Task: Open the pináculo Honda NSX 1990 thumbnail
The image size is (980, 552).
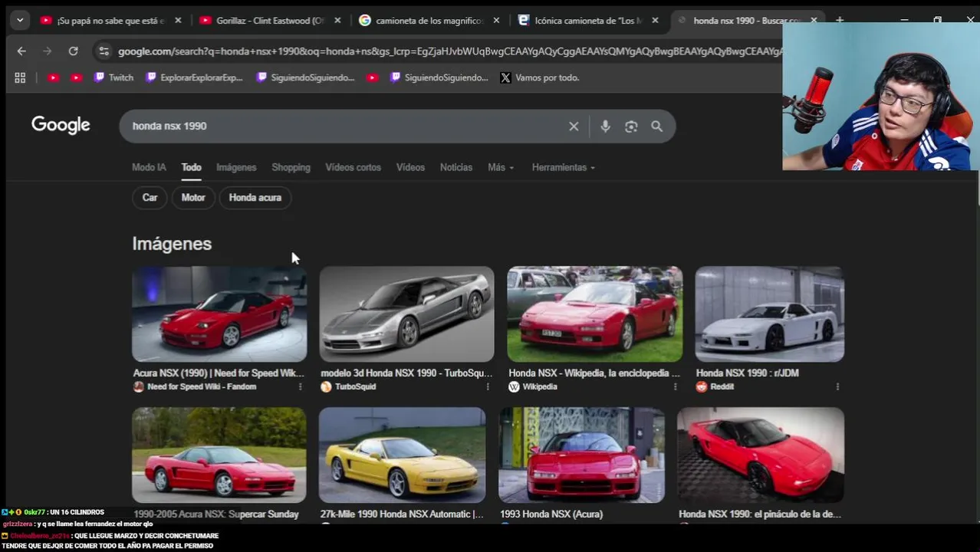Action: 761,455
